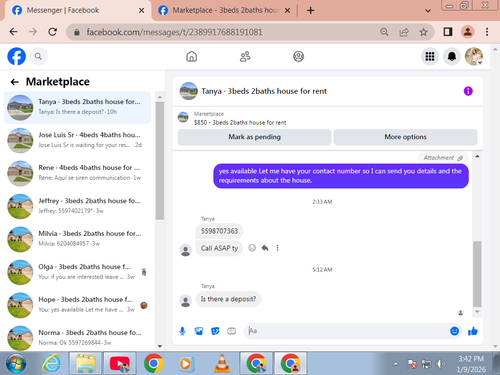Click More options button

(405, 137)
